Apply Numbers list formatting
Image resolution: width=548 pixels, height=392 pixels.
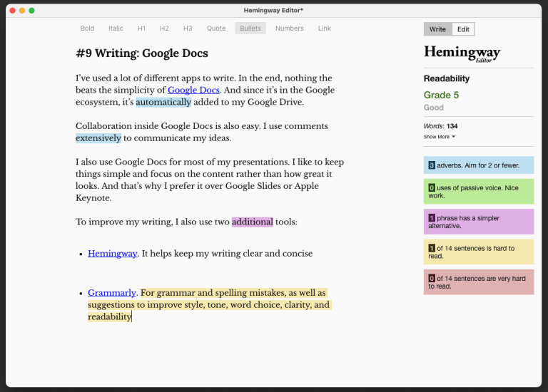290,29
